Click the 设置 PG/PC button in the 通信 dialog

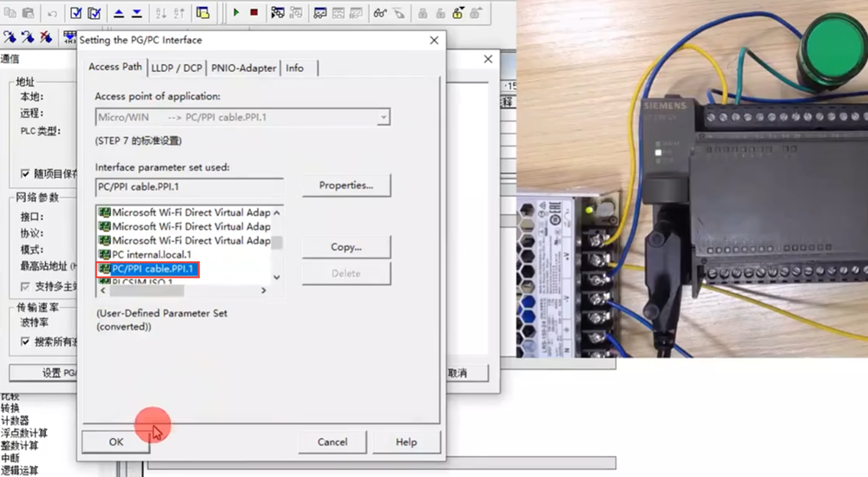tap(43, 373)
